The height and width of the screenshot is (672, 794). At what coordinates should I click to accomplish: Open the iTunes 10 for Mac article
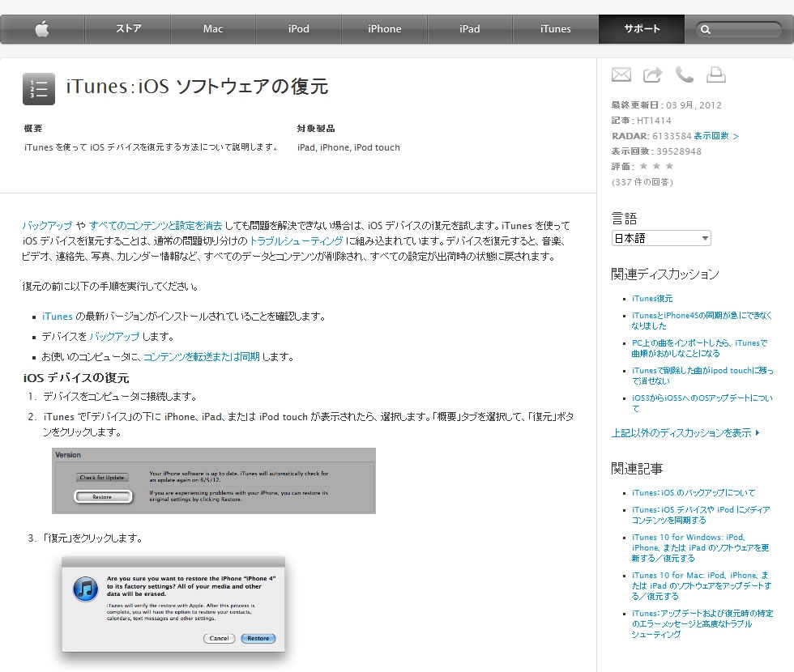pyautogui.click(x=702, y=585)
